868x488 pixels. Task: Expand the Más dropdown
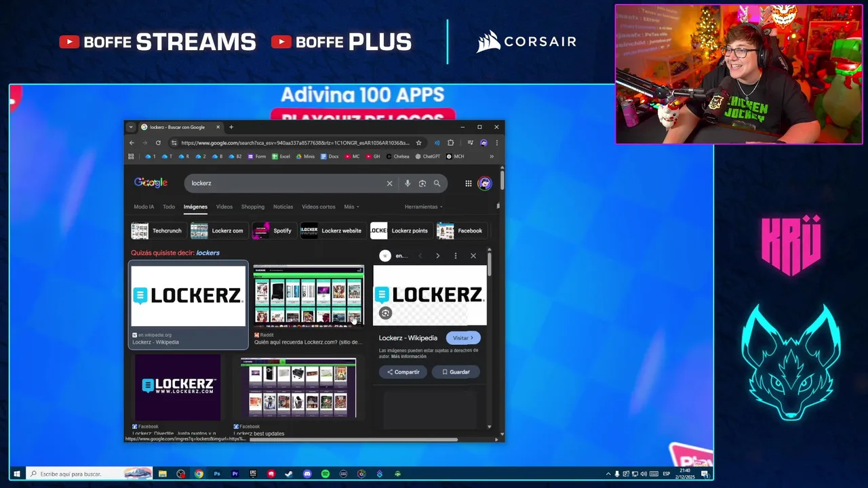tap(351, 207)
